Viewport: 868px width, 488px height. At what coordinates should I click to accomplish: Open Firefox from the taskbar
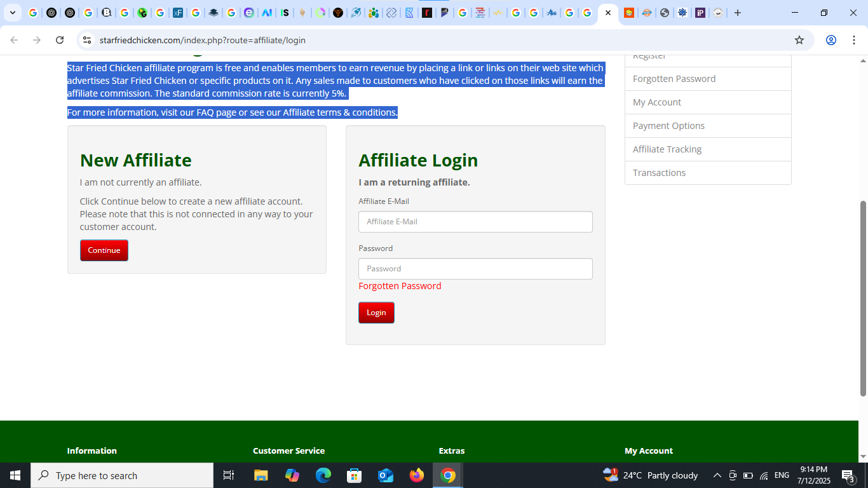pyautogui.click(x=417, y=475)
